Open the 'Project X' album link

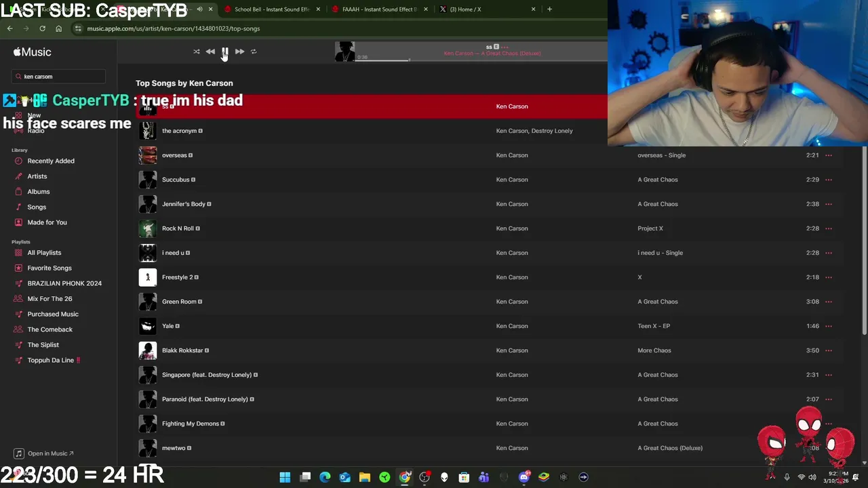[650, 228]
